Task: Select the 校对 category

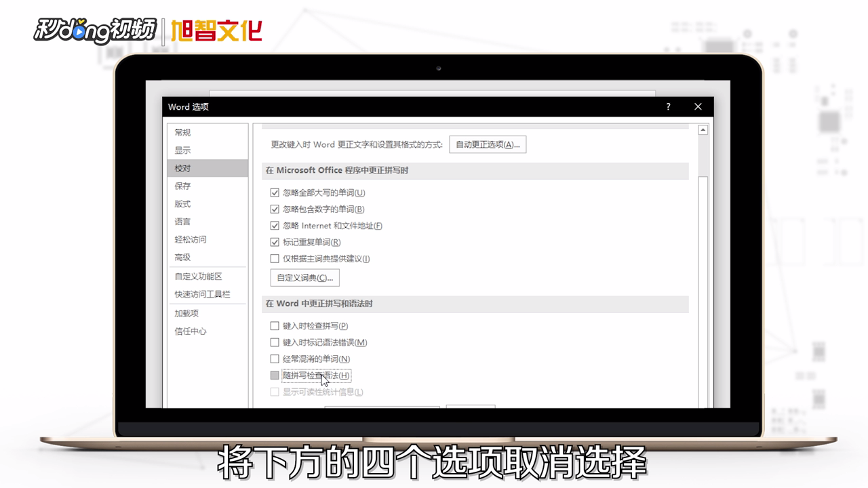Action: pyautogui.click(x=207, y=168)
